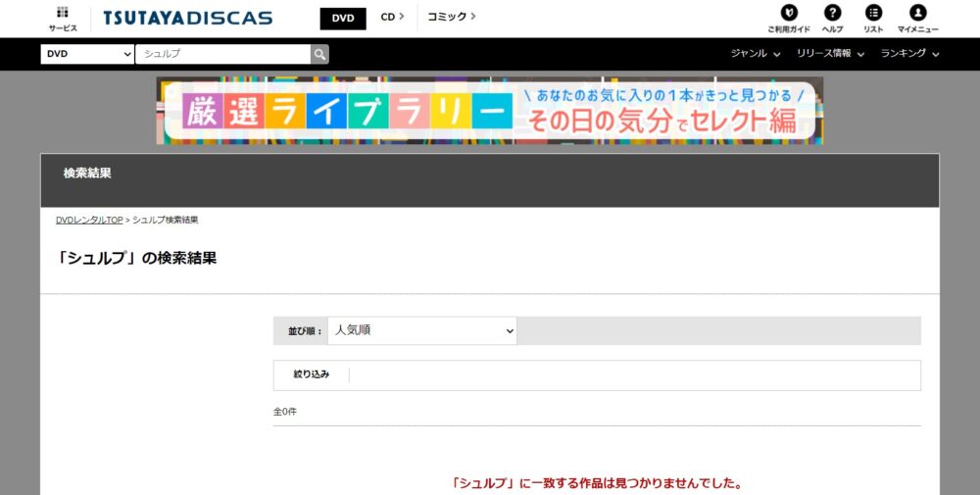Follow the DVDレンタルTOP breadcrumb link
This screenshot has width=980, height=495.
89,220
